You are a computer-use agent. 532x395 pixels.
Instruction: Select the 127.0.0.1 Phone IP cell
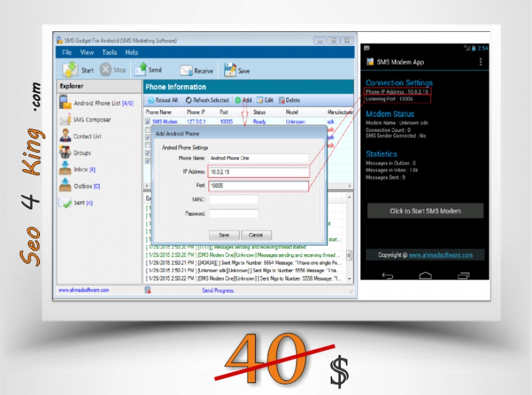pyautogui.click(x=196, y=122)
